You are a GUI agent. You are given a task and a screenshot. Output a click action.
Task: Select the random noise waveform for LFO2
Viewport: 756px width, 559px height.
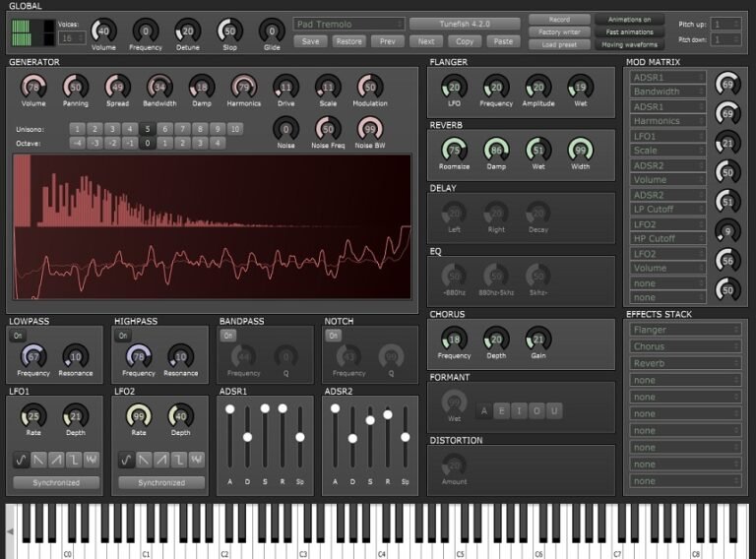[x=197, y=460]
